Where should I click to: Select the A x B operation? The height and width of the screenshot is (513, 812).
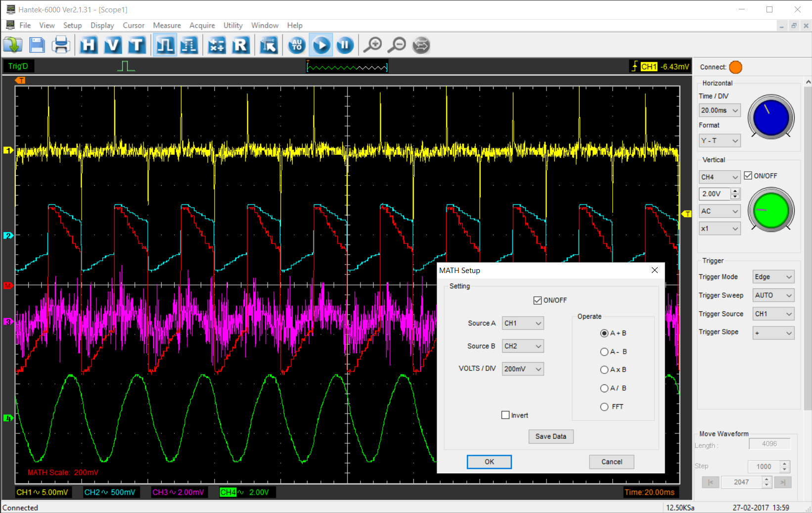point(604,370)
